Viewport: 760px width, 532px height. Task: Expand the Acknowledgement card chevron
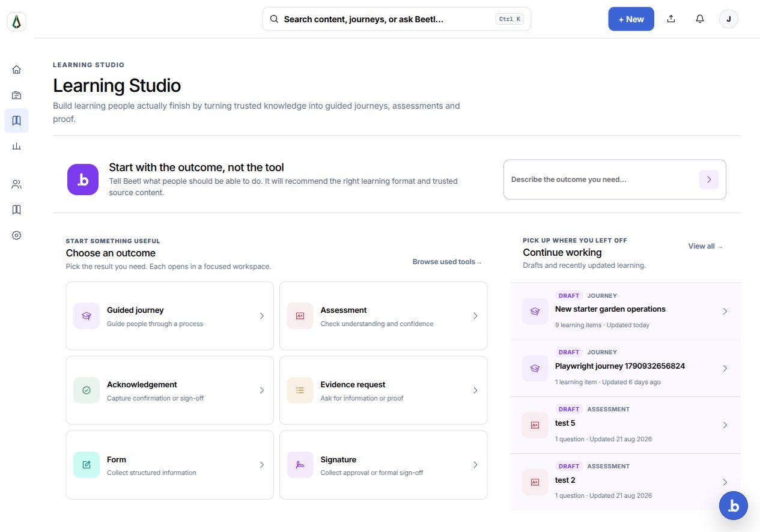click(262, 390)
